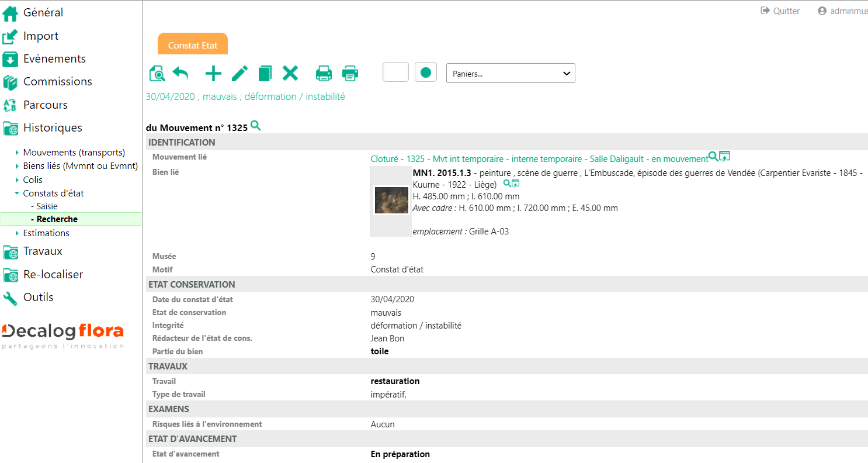Viewport: 868px width, 463px height.
Task: Open the magnifier next to Mouvement n° 1325
Action: coord(255,126)
